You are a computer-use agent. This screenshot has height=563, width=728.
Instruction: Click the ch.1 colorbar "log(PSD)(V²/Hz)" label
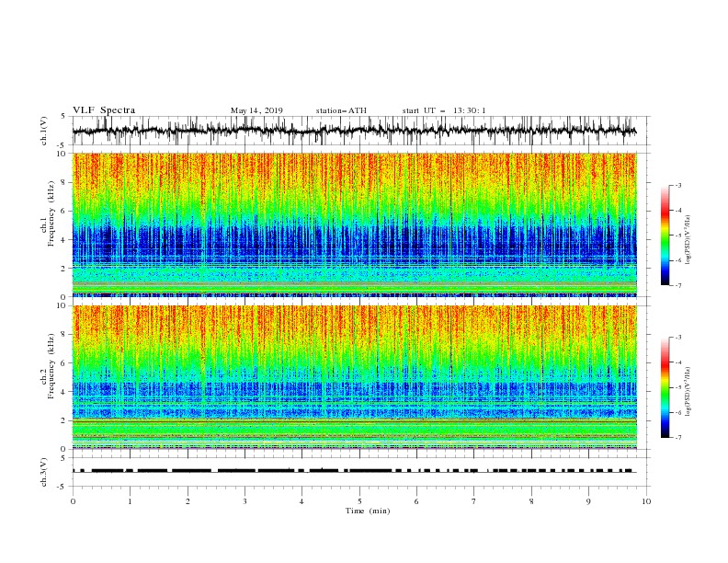click(688, 240)
